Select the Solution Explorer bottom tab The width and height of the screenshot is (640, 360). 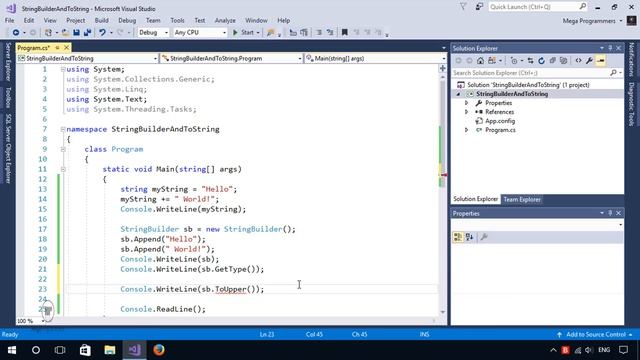[x=476, y=199]
